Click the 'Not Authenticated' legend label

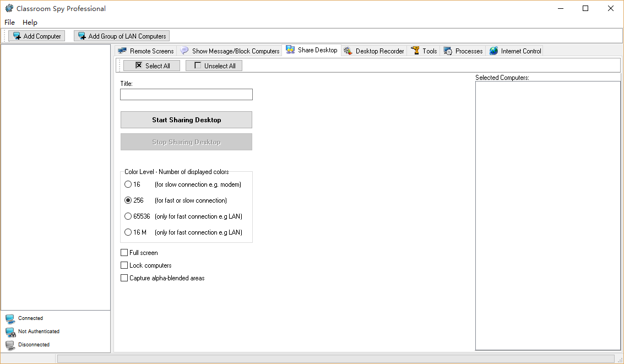(x=39, y=332)
